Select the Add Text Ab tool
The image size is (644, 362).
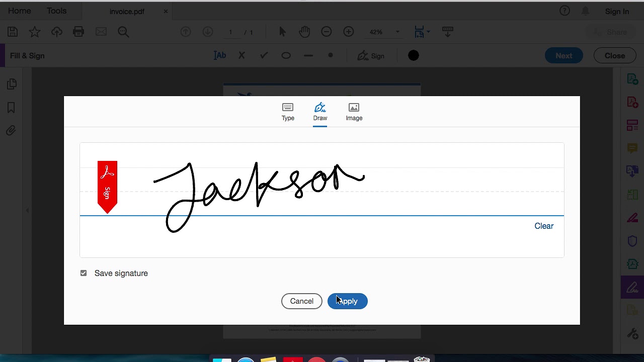point(220,55)
